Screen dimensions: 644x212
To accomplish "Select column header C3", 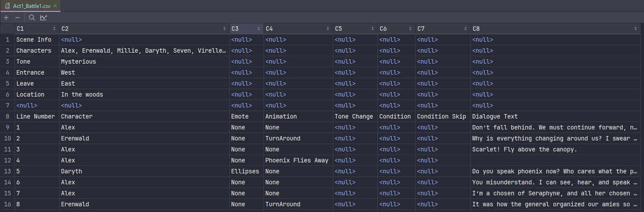I will click(246, 28).
